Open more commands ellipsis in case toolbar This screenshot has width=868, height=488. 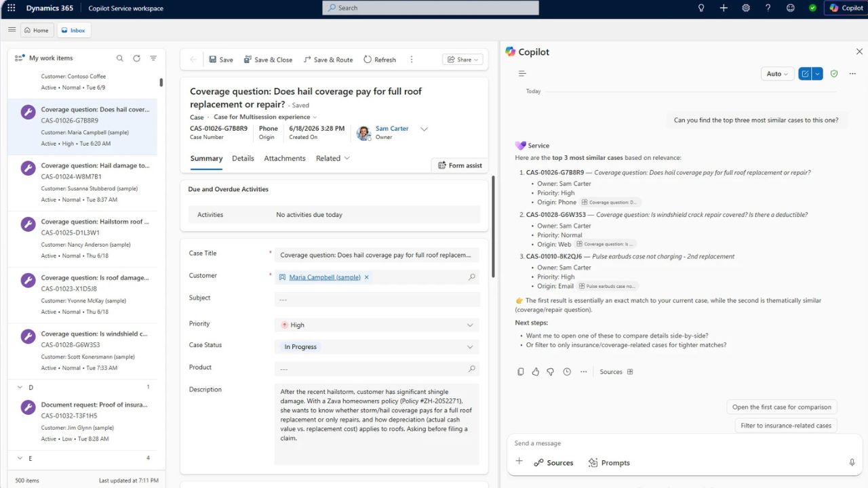tap(411, 60)
